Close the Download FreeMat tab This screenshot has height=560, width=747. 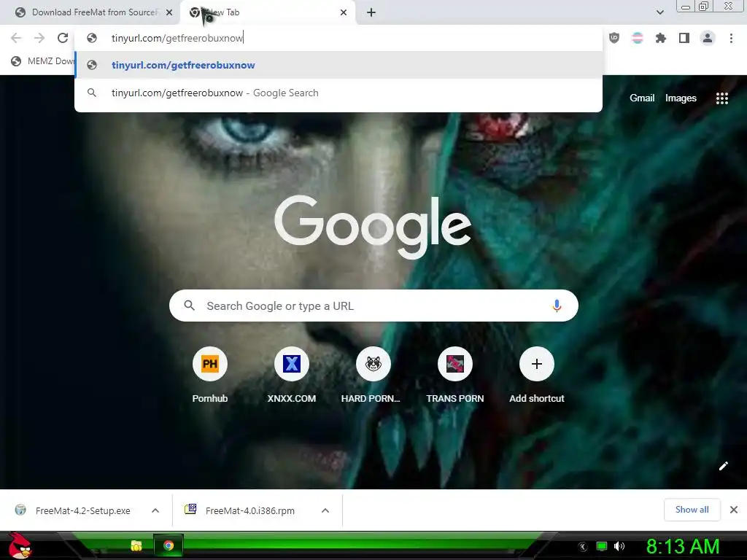pos(169,12)
